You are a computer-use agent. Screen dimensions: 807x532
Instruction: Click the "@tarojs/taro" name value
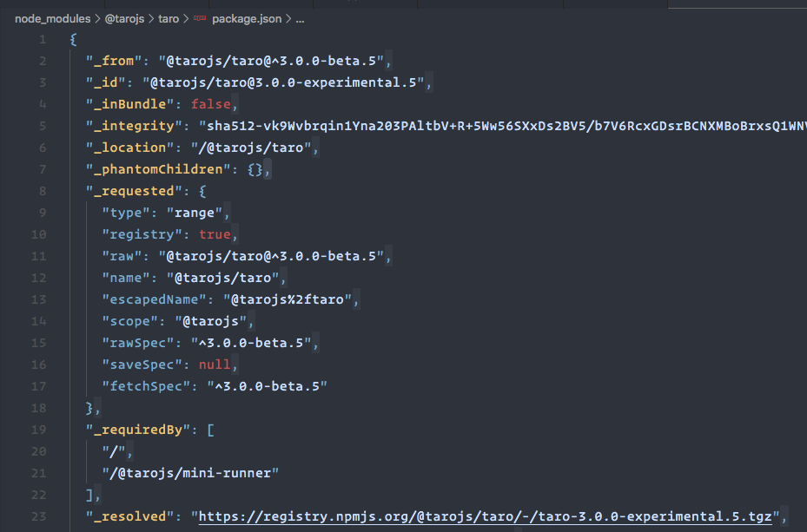click(x=223, y=278)
